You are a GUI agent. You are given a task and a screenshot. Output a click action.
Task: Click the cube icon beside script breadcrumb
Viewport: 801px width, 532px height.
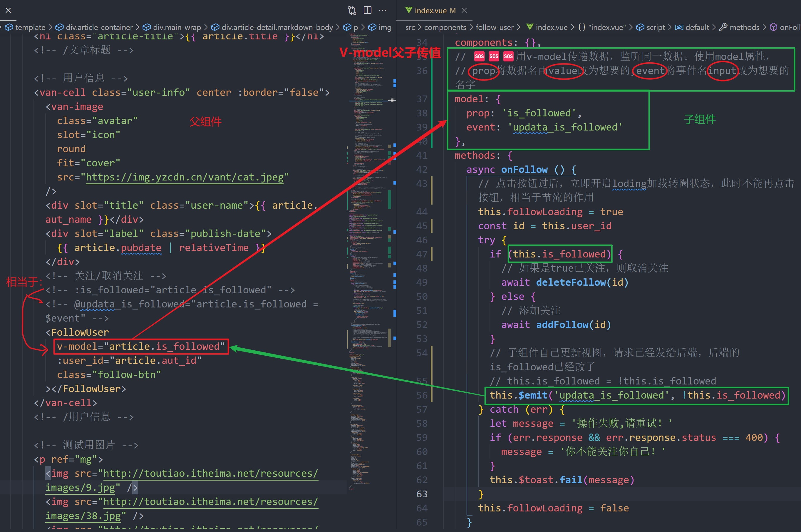pos(640,27)
